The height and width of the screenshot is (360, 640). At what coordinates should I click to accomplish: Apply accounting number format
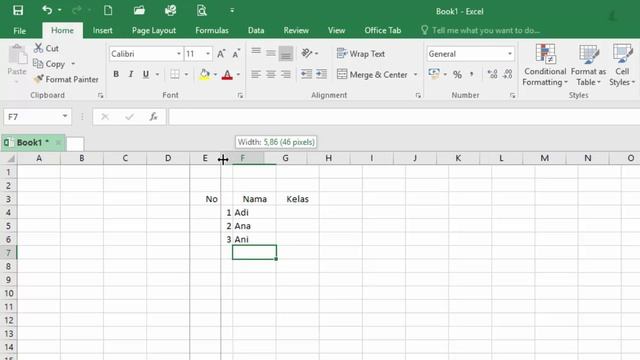click(x=434, y=74)
